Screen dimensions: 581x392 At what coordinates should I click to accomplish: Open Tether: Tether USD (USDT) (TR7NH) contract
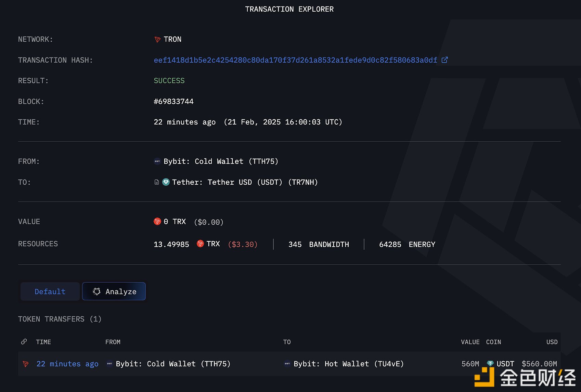tap(245, 182)
